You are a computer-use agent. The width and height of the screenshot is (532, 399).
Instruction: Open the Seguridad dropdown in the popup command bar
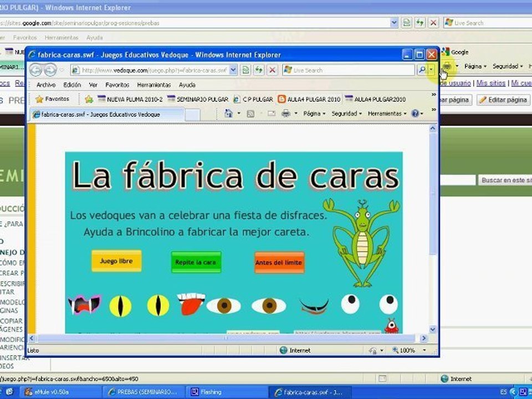pyautogui.click(x=346, y=114)
